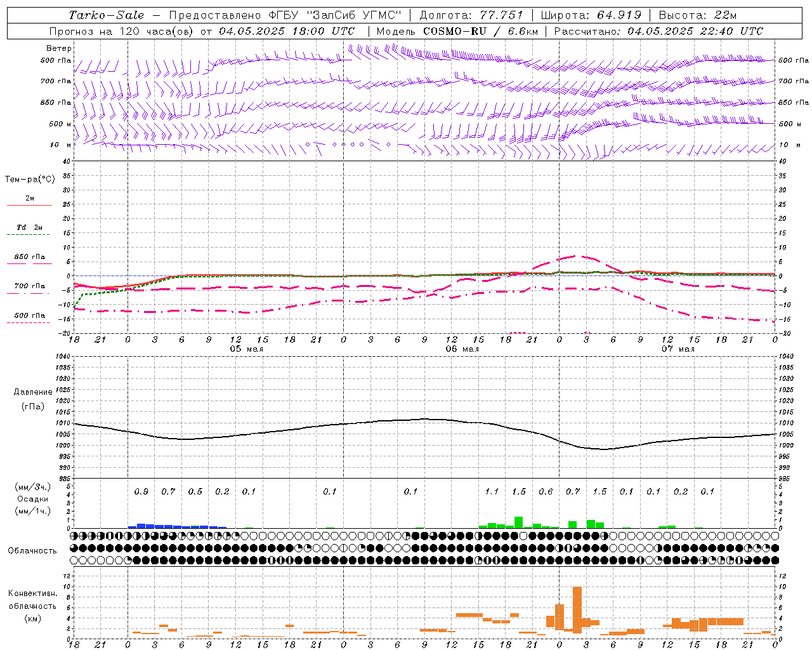Click the 0.6 precipitation value
Viewport: 812px width, 650px height.
pos(546,491)
